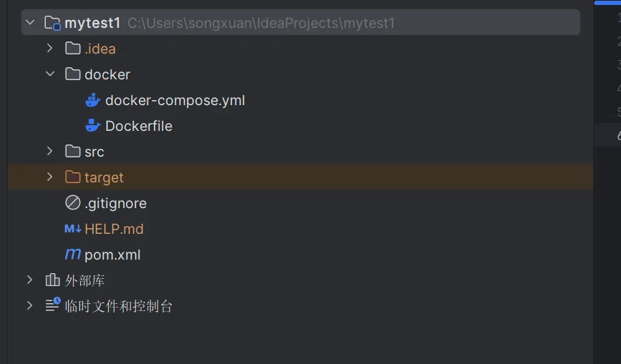Image resolution: width=621 pixels, height=364 pixels.
Task: Expand the 临时文件和控制台 node
Action: [x=29, y=306]
